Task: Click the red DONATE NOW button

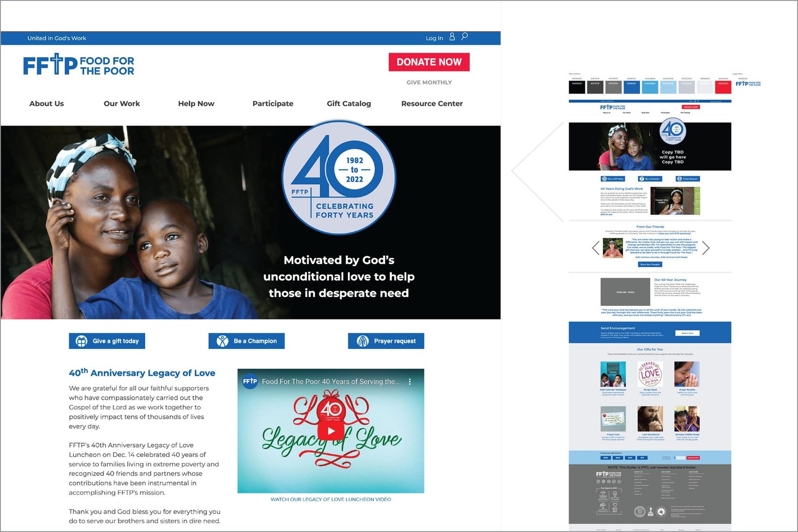Action: (x=429, y=62)
